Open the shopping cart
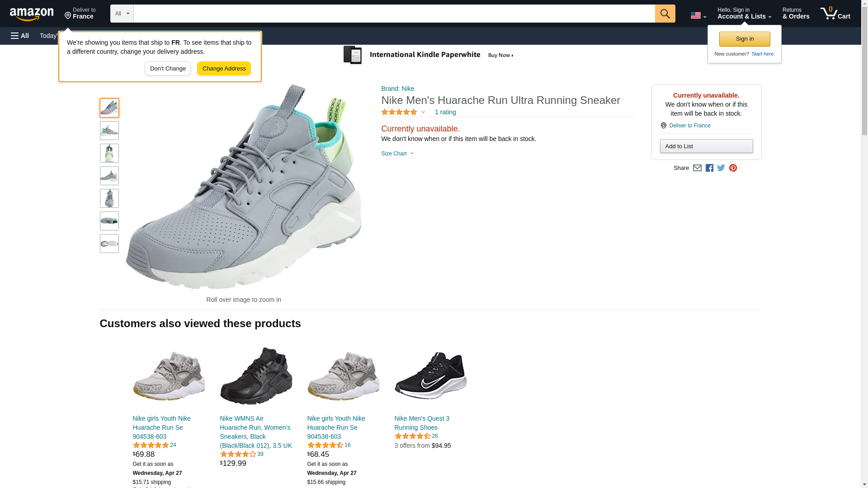 pyautogui.click(x=835, y=14)
